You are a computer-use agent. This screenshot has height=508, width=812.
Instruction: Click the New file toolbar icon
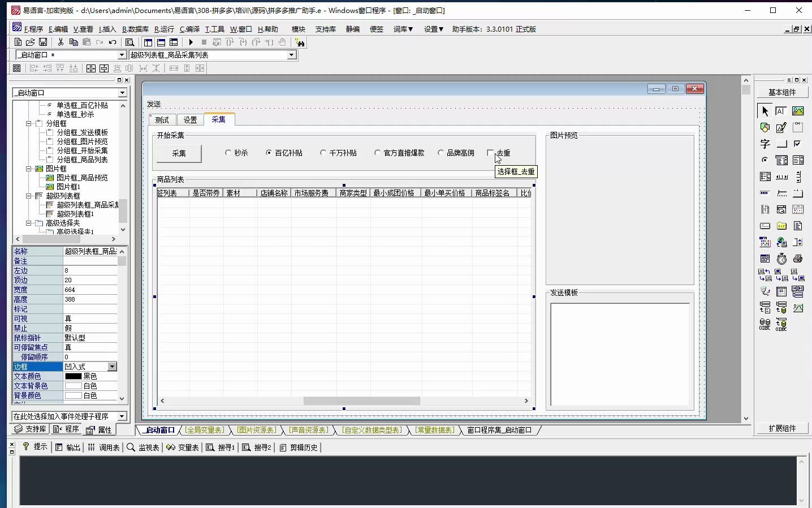click(x=18, y=42)
